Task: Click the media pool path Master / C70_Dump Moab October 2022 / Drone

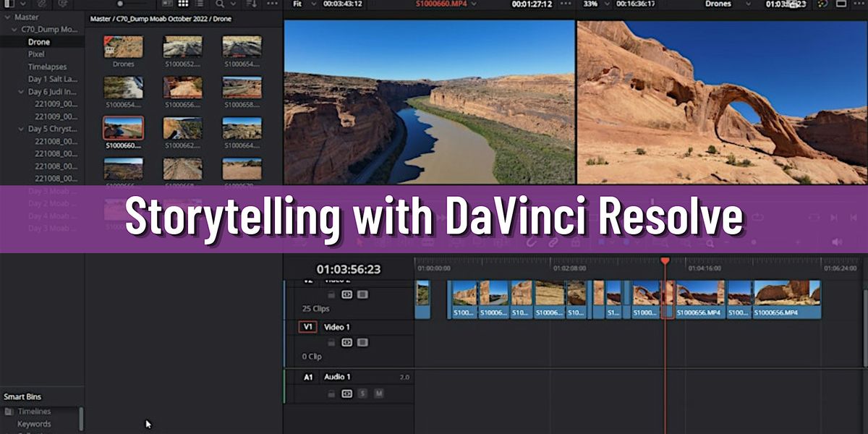Action: (161, 19)
